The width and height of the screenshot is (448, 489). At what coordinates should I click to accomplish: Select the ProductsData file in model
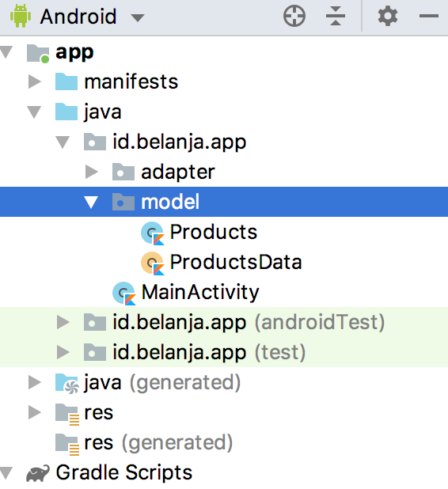click(236, 262)
